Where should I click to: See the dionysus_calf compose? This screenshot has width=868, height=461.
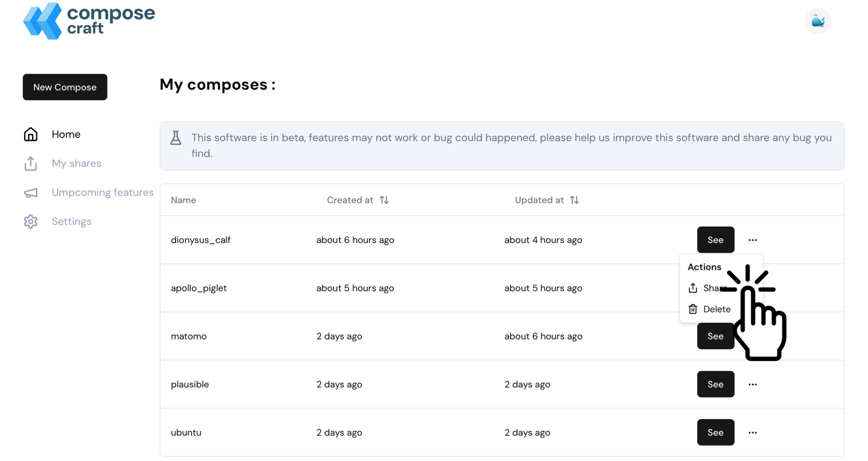pyautogui.click(x=715, y=240)
